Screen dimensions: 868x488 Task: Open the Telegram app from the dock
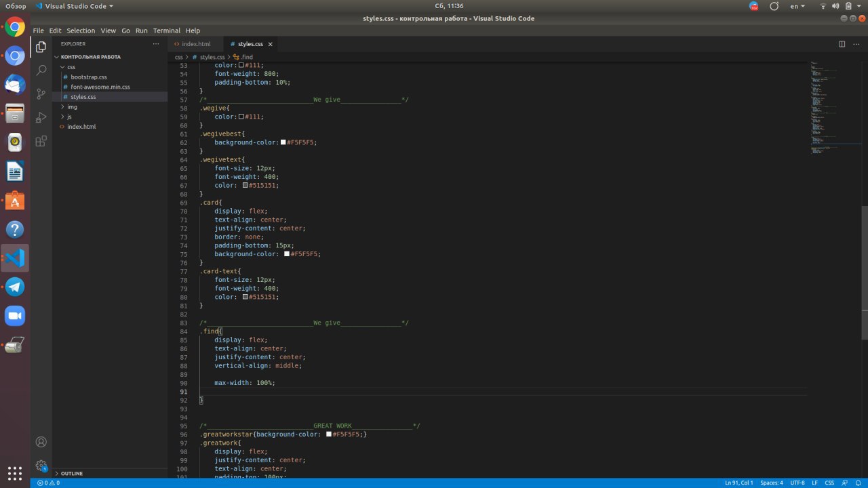coord(15,287)
